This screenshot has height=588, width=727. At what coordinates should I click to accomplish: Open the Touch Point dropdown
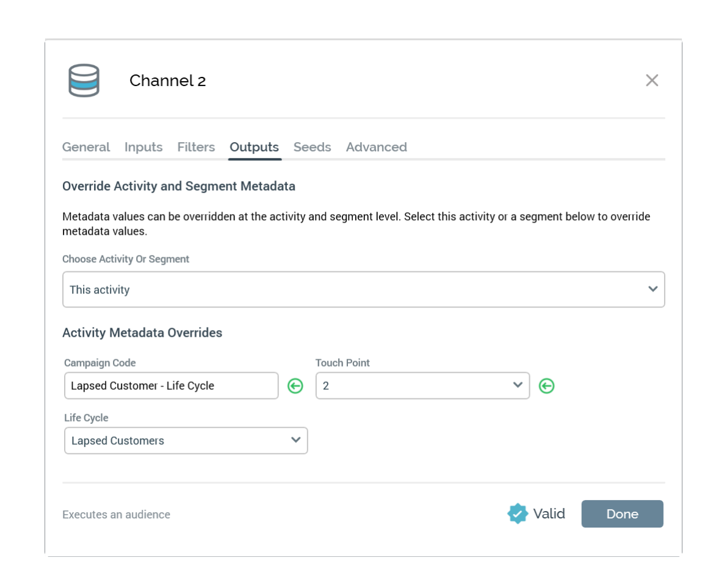coord(422,386)
